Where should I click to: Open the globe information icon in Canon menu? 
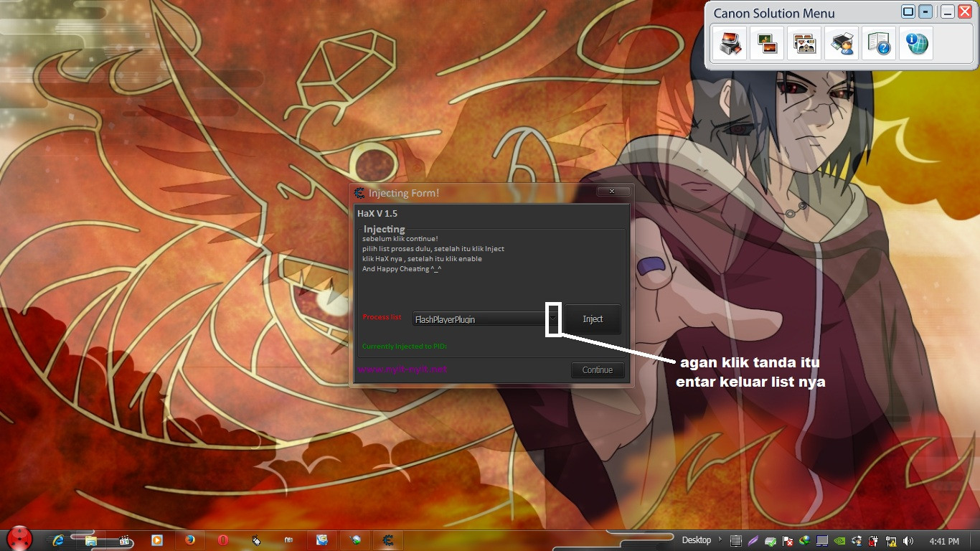point(916,44)
